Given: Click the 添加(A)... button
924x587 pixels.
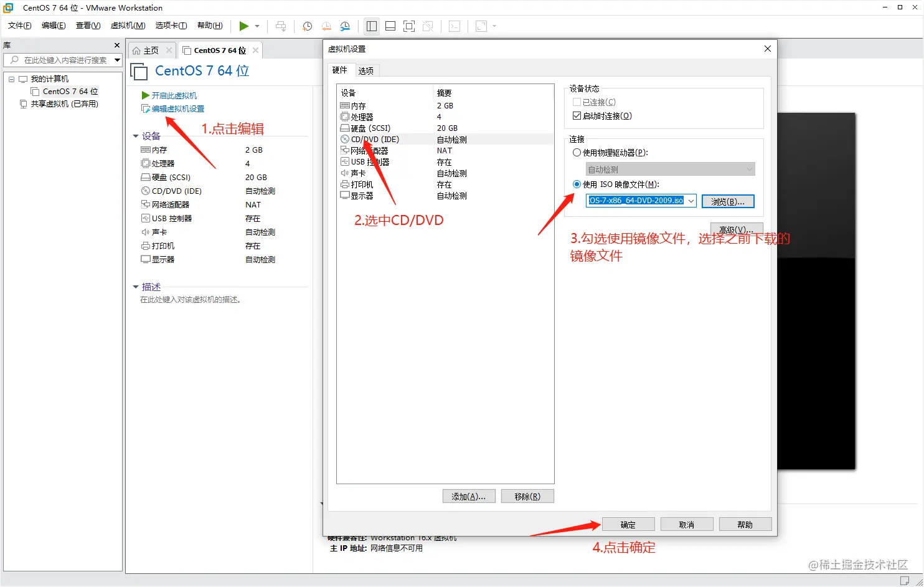Looking at the screenshot, I should pos(469,496).
